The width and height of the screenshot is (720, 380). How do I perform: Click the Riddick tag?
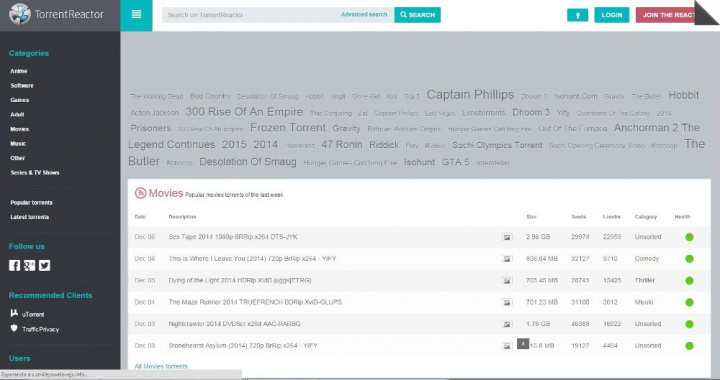coord(384,145)
